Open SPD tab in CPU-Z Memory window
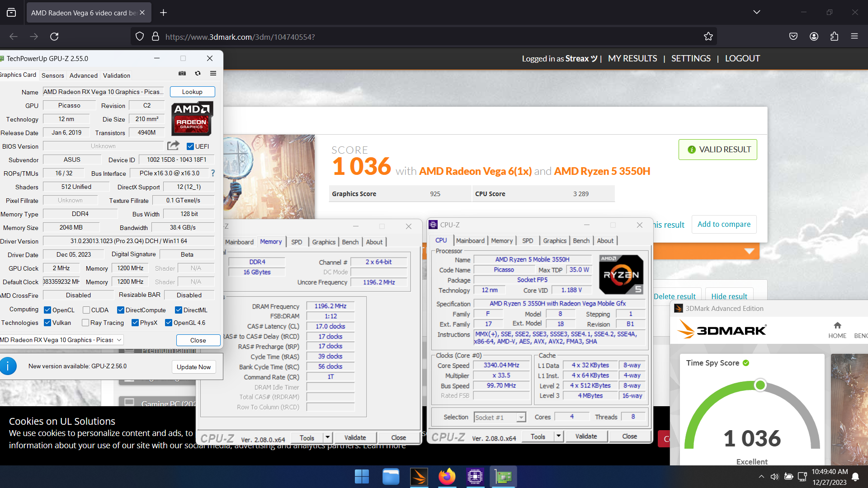Image resolution: width=868 pixels, height=488 pixels. tap(297, 242)
